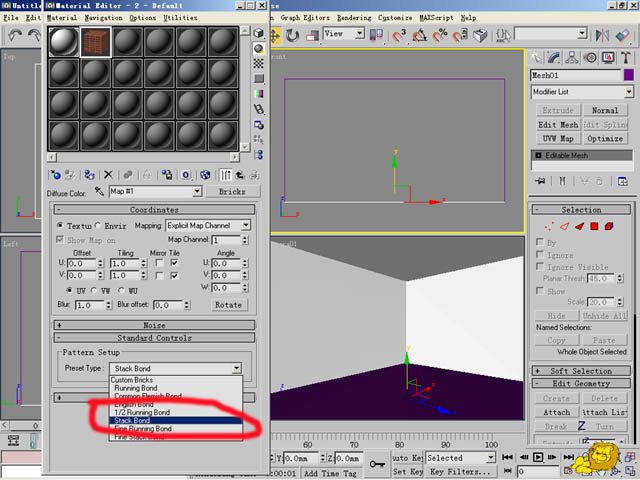The width and height of the screenshot is (640, 480).
Task: Select the Rotate tool in main toolbar
Action: click(291, 35)
